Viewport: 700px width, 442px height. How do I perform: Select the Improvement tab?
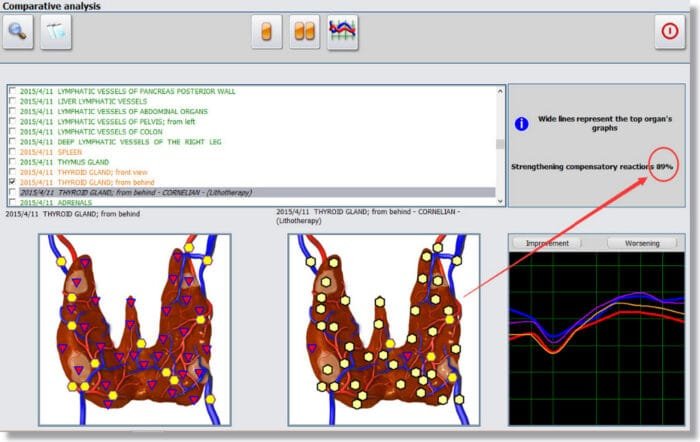click(547, 243)
